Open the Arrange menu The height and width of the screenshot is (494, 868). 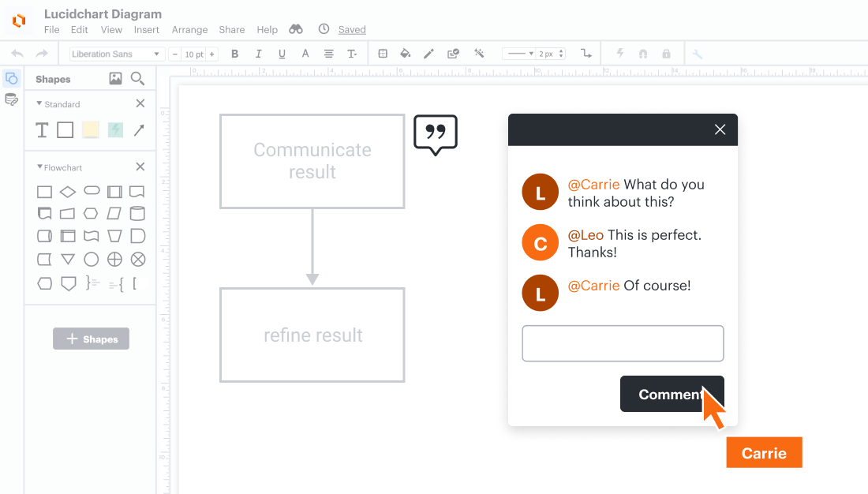pos(189,30)
